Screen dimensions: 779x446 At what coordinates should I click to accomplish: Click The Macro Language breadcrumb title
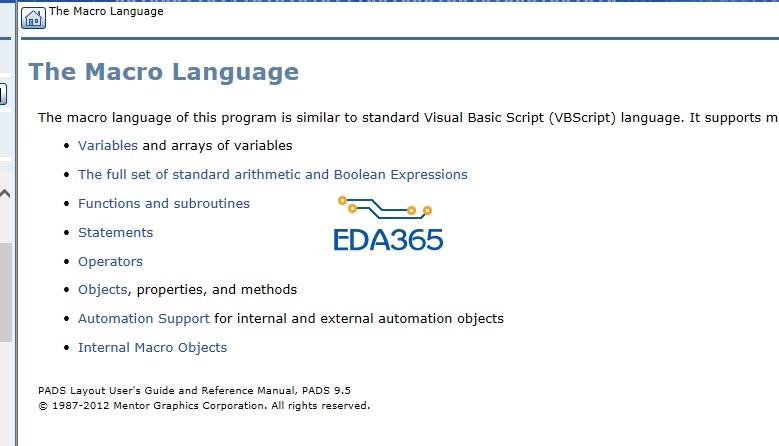(x=107, y=12)
